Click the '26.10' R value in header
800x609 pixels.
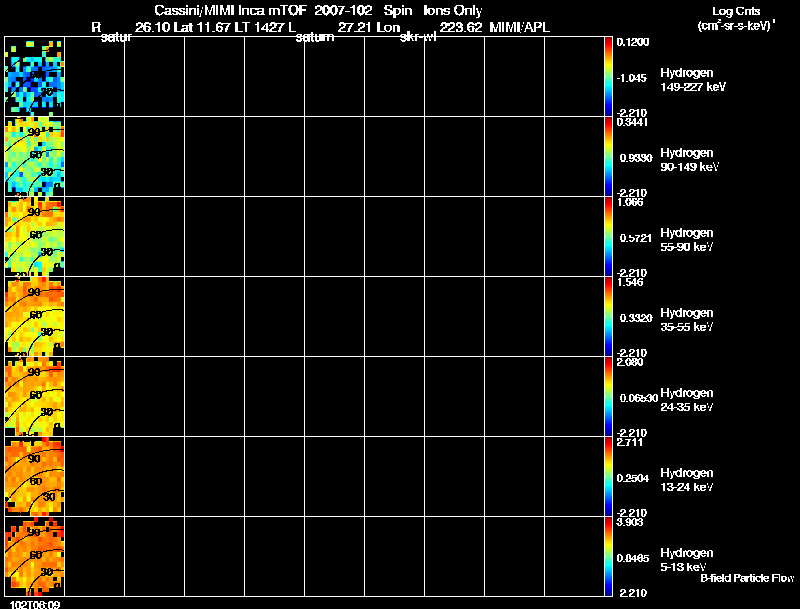152,28
